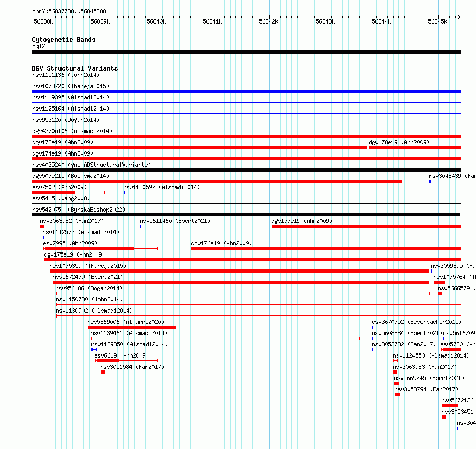Click nsv5869006 (Almarri2020) label

(x=126, y=322)
